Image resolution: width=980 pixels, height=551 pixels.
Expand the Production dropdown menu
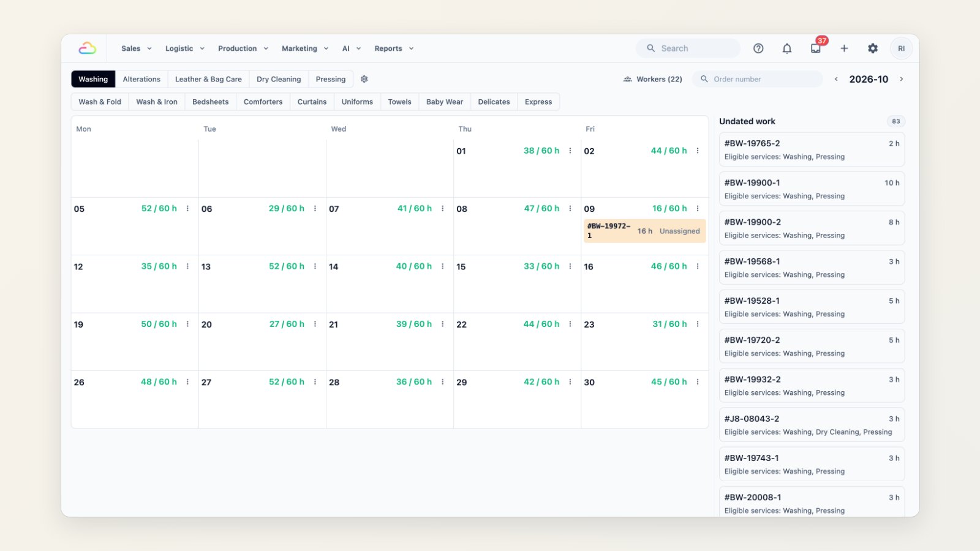pyautogui.click(x=243, y=48)
